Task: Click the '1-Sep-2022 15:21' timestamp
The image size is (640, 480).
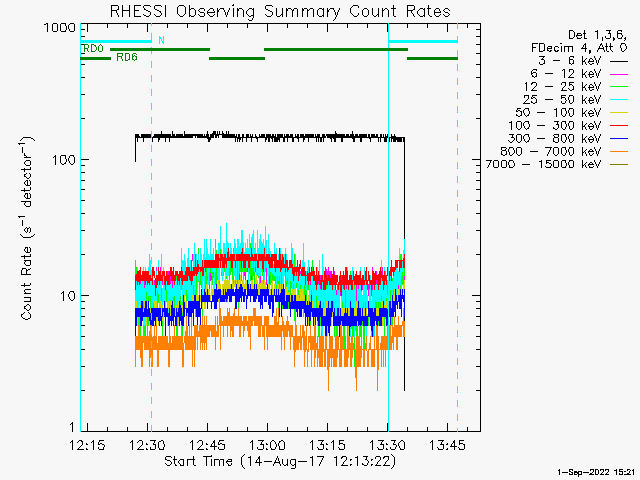Action: click(x=596, y=472)
